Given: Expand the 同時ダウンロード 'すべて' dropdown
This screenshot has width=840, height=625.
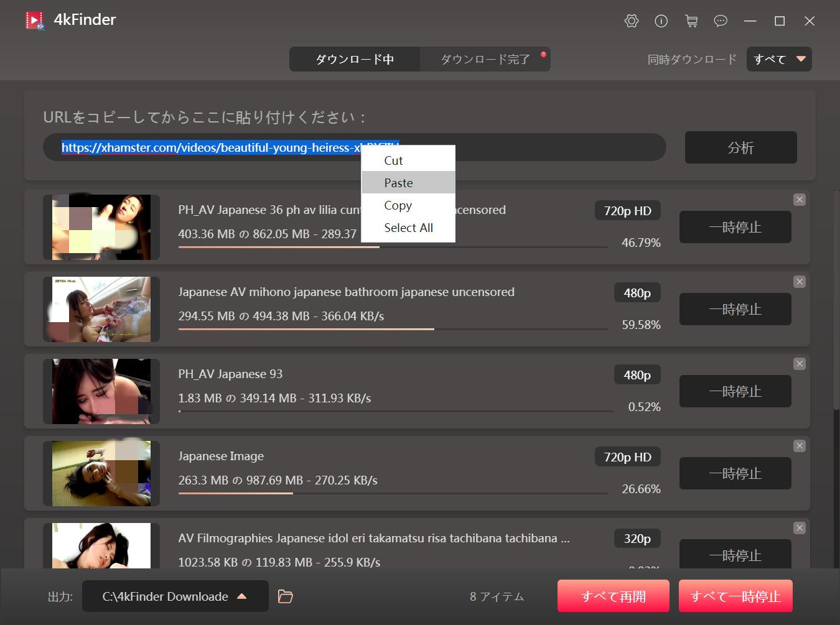Looking at the screenshot, I should 779,59.
